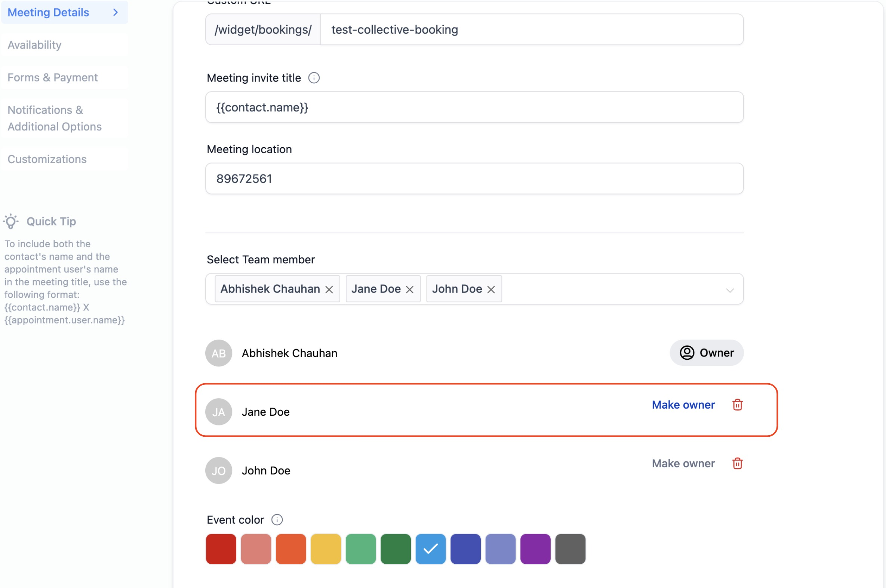
Task: Switch to Forms & Payment tab
Action: [53, 78]
